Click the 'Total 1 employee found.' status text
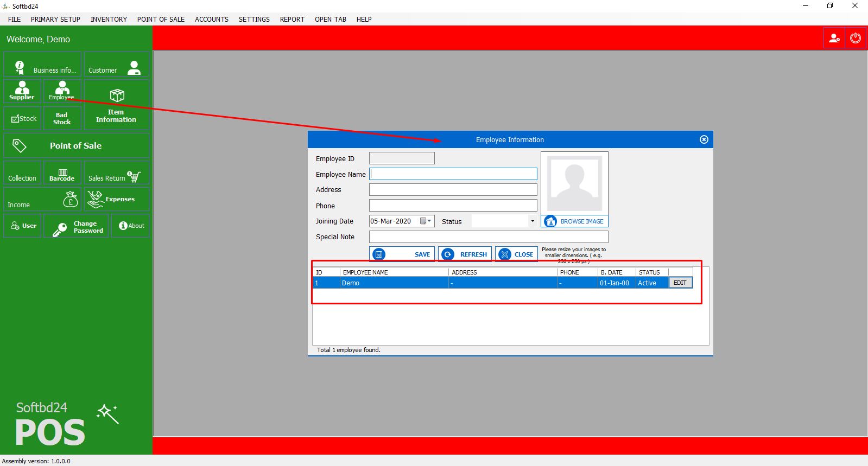 (349, 350)
